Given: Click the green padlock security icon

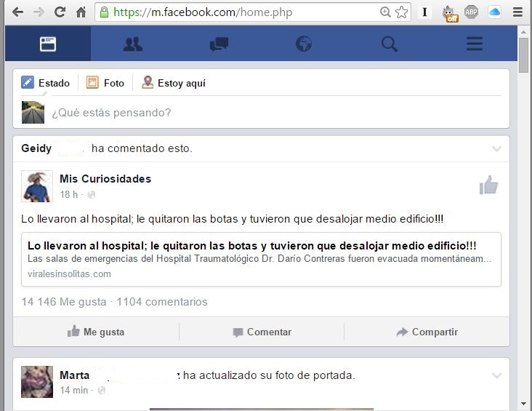Looking at the screenshot, I should pyautogui.click(x=104, y=12).
